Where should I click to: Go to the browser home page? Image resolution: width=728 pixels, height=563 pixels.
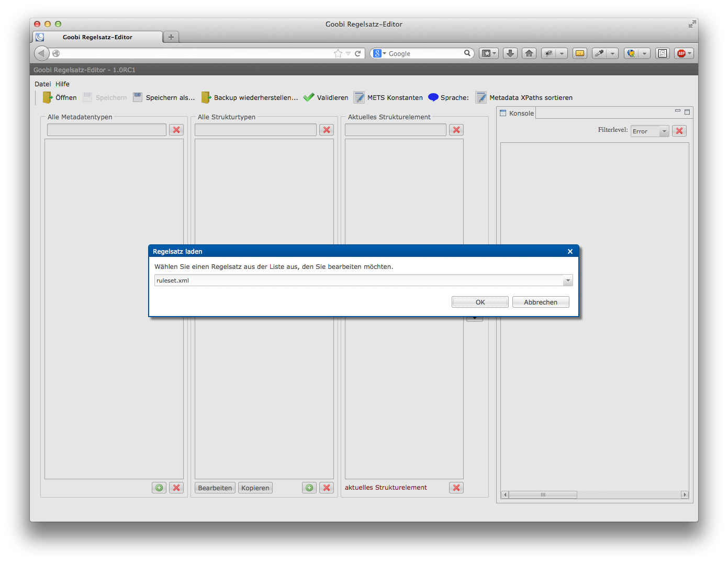[x=529, y=53]
